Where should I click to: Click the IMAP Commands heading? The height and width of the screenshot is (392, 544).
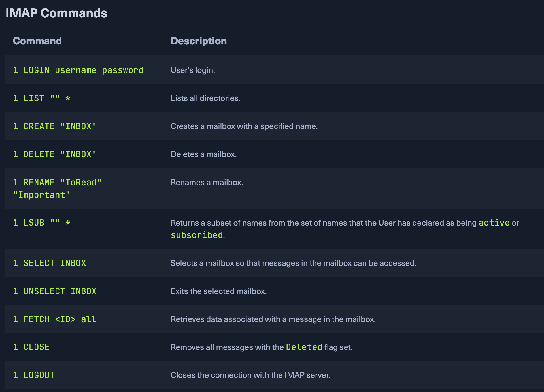coord(56,13)
